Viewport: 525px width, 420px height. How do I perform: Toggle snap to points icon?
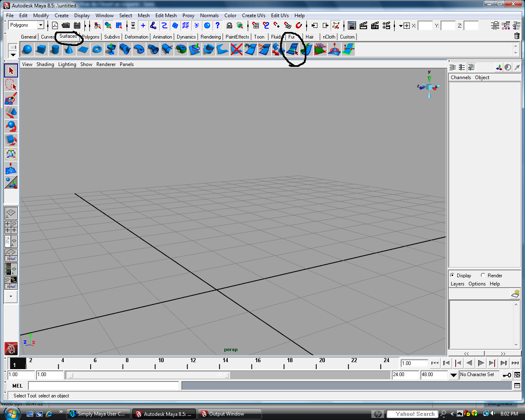pyautogui.click(x=277, y=25)
